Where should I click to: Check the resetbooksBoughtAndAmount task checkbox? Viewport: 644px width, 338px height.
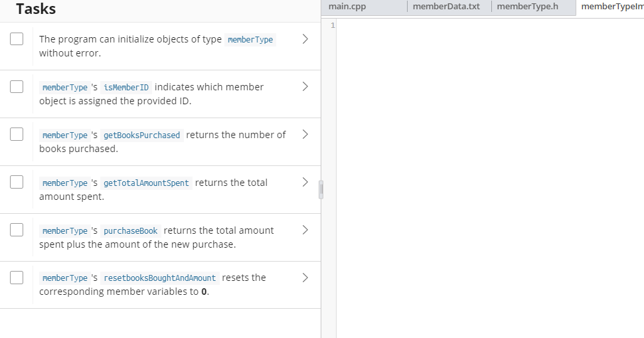click(17, 278)
